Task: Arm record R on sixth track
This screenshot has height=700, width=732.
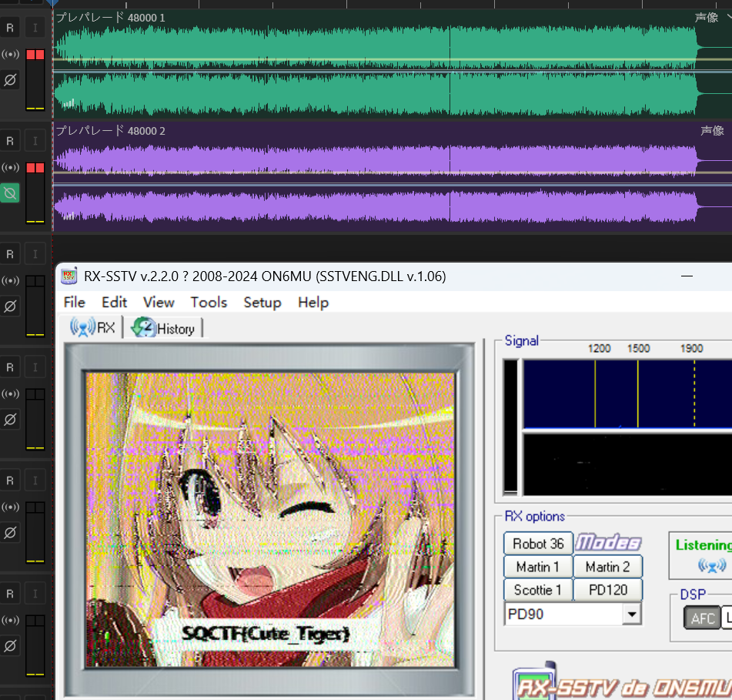Action: (10, 594)
